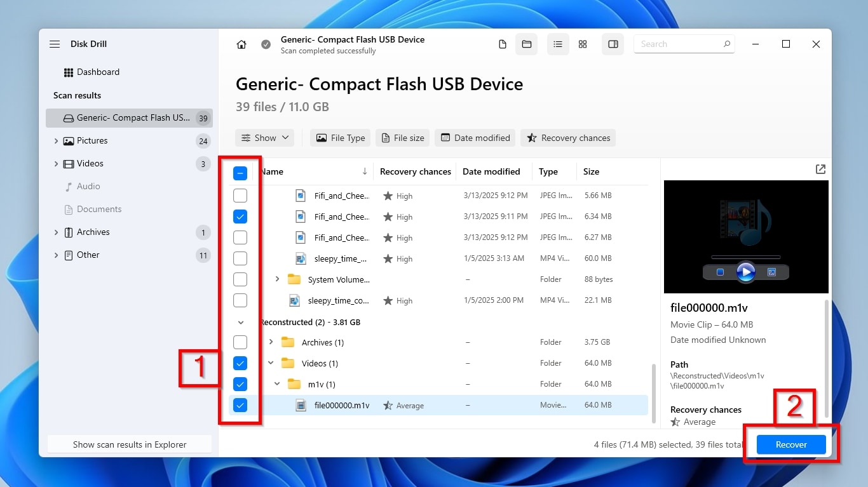868x487 pixels.
Task: Click the Name column sort arrow
Action: pos(365,171)
